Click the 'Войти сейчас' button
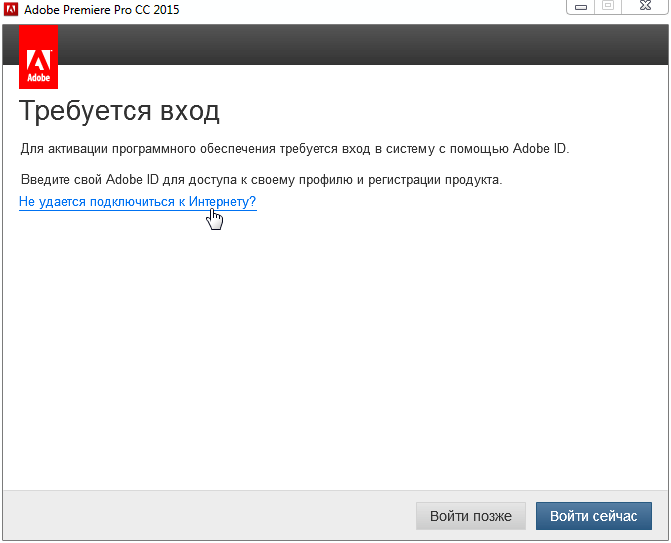 [x=594, y=516]
